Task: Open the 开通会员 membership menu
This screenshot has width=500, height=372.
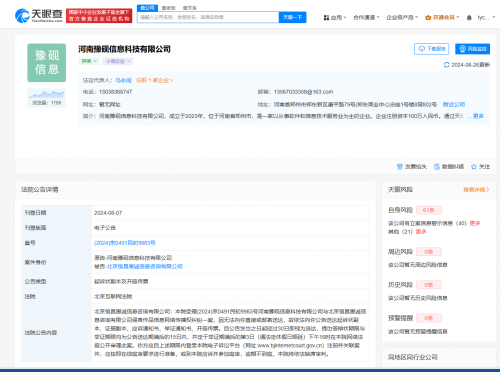Action: (442, 17)
